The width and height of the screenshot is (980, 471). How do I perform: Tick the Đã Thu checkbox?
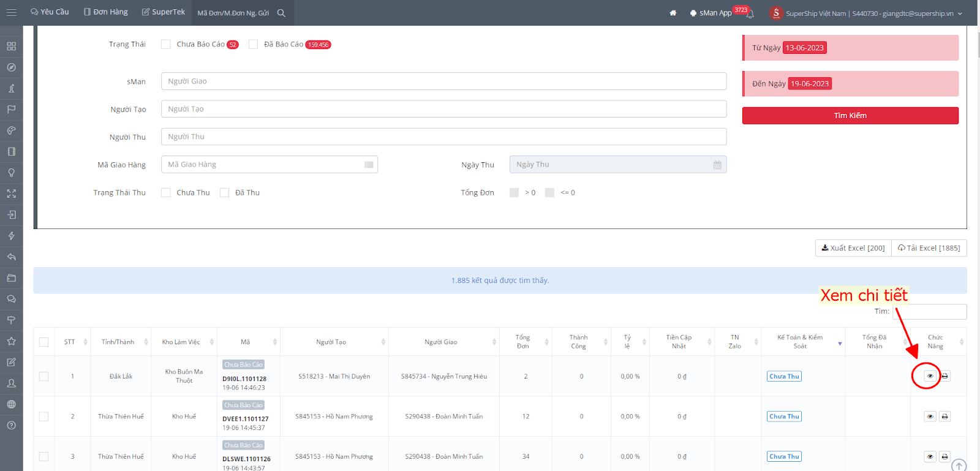tap(224, 192)
